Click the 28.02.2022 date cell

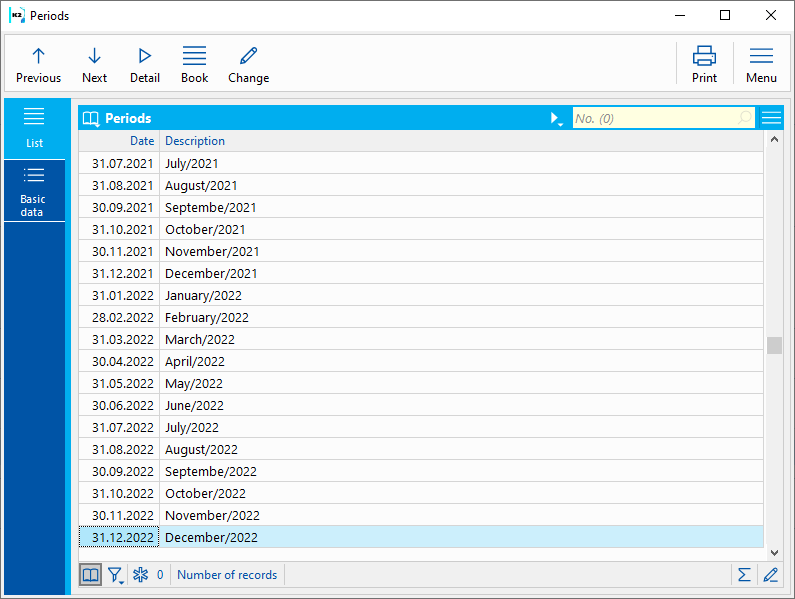[119, 317]
